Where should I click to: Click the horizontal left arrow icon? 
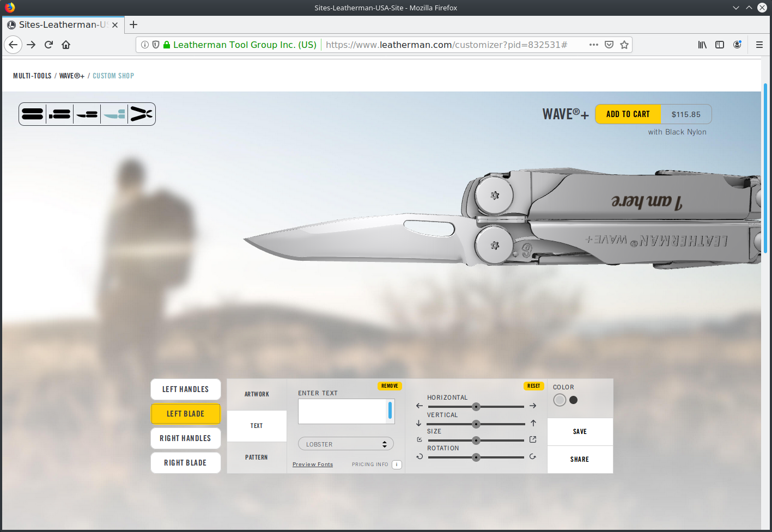pos(419,406)
